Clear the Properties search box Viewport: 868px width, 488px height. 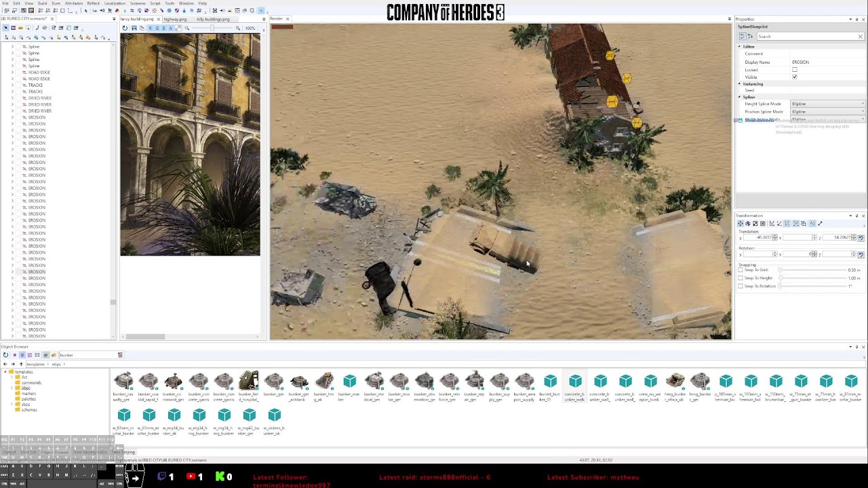pyautogui.click(x=861, y=36)
